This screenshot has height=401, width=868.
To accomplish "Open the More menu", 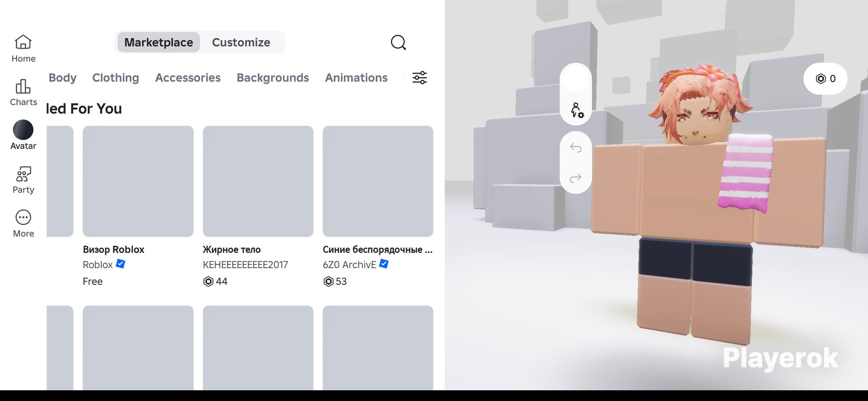I will (23, 224).
